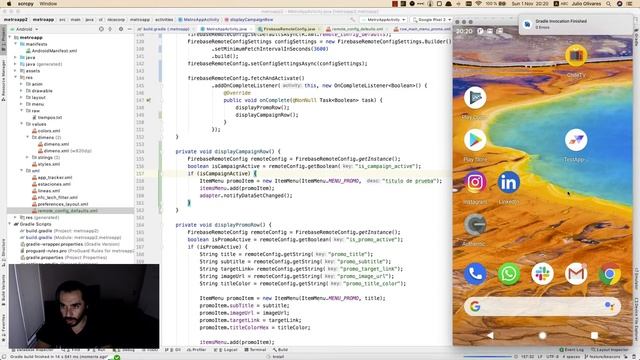The height and width of the screenshot is (360, 640).
Task: Open project panel gear settings
Action: pyautogui.click(x=121, y=29)
